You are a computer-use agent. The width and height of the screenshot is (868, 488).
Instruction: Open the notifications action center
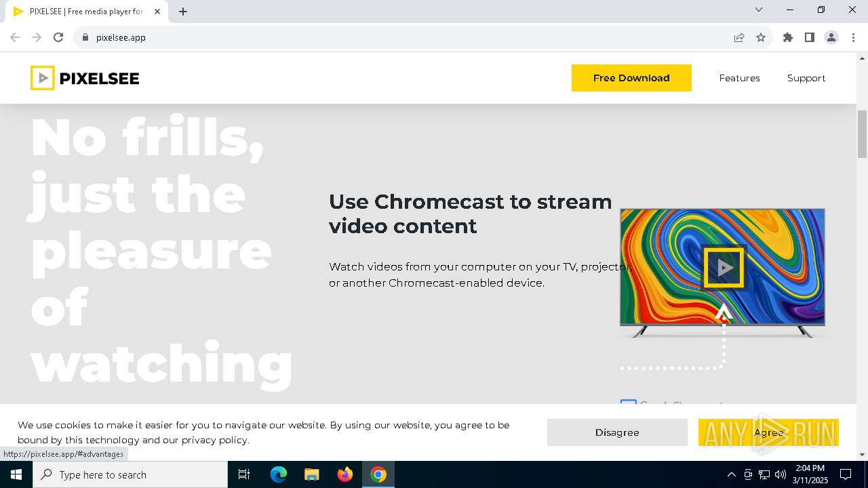click(x=846, y=474)
